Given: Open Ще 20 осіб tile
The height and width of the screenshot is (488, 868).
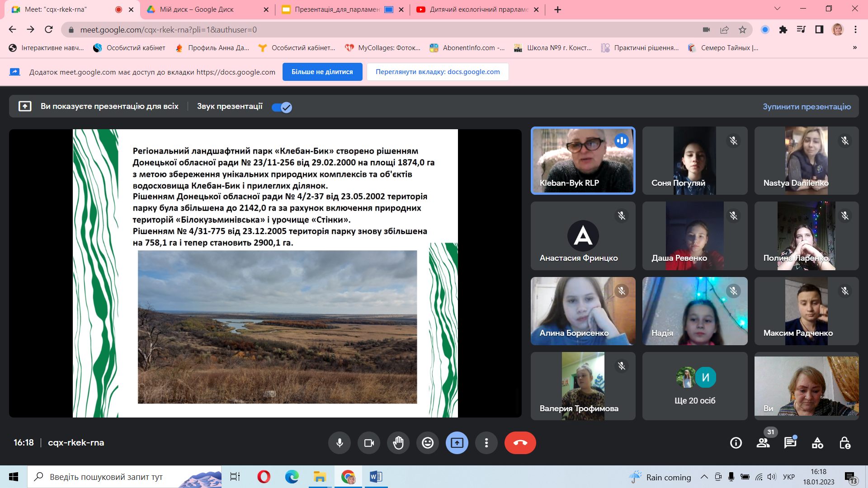Looking at the screenshot, I should click(695, 386).
